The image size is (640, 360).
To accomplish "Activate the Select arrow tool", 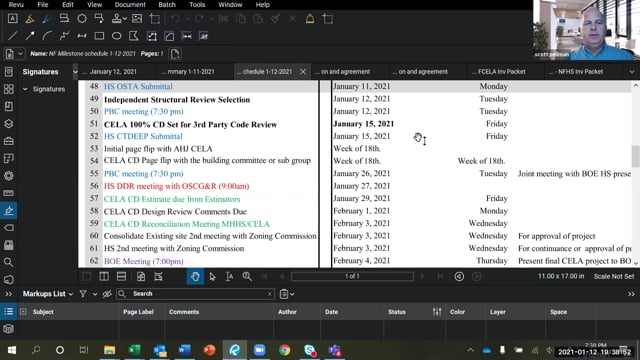I will 212,277.
